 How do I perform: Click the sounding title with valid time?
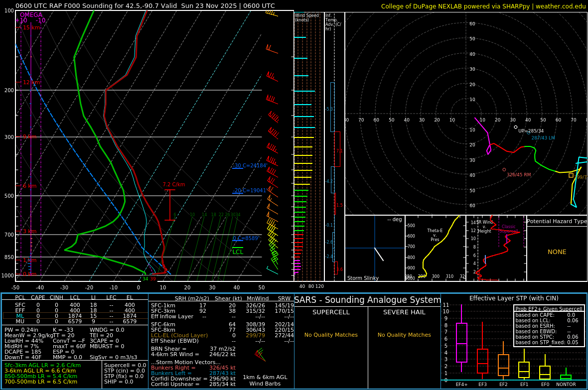coord(145,5)
